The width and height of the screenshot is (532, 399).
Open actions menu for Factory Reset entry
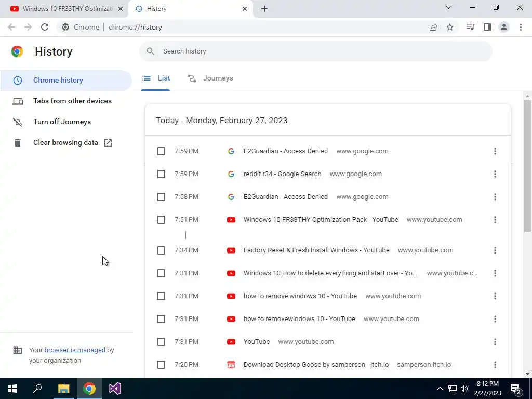point(495,250)
